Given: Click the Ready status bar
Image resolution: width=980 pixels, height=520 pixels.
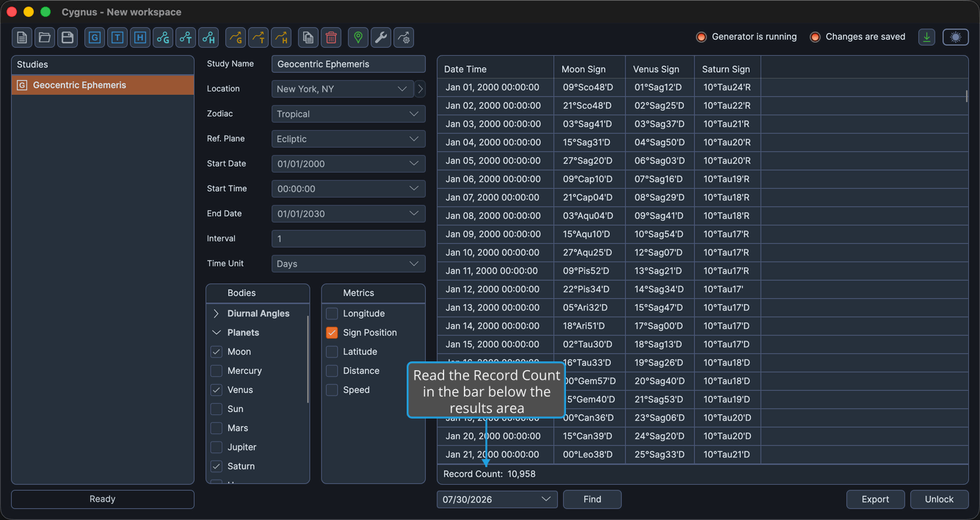Looking at the screenshot, I should tap(103, 499).
